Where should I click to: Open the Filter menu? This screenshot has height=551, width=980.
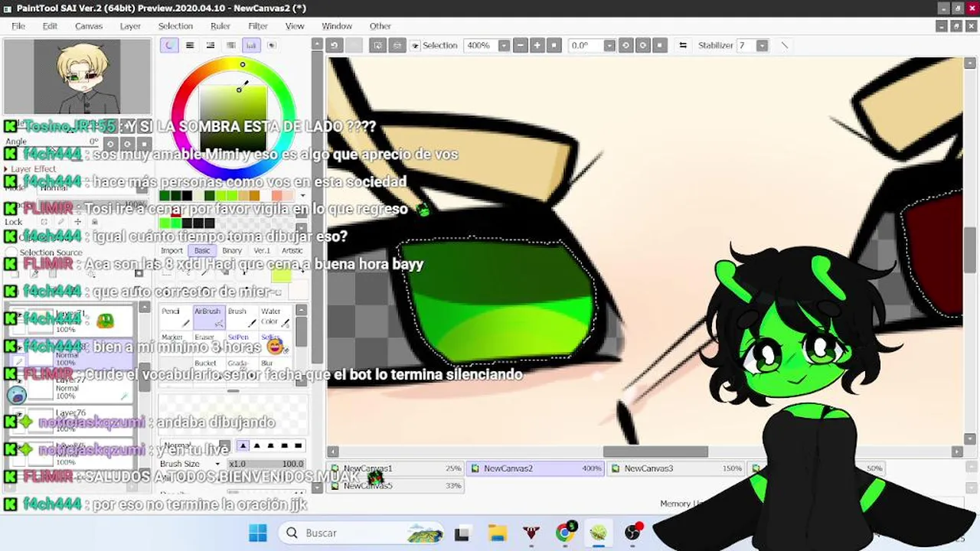(258, 26)
